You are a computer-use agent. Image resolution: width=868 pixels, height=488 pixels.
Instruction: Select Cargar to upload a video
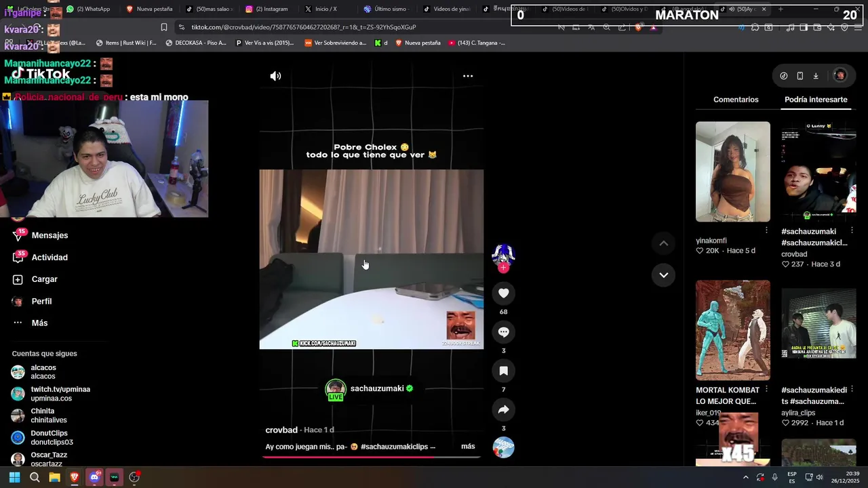(x=35, y=279)
